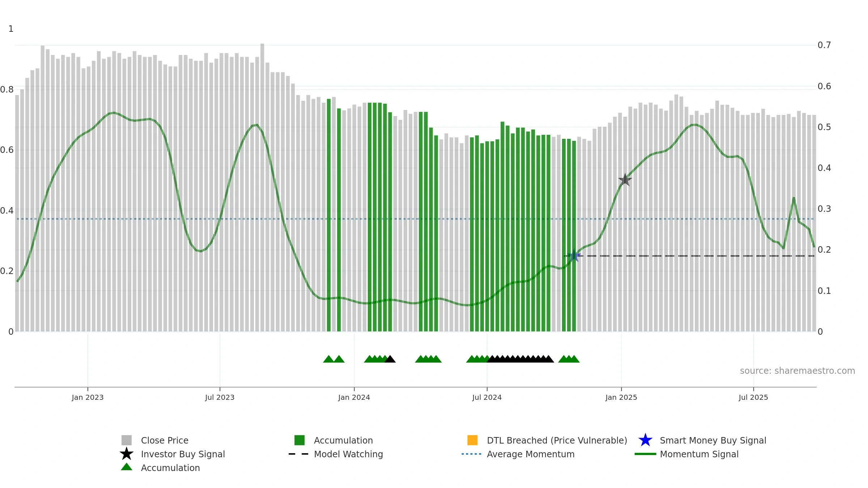The image size is (868, 488).
Task: Click the Average Momentum dotted line legend icon
Action: pos(472,454)
